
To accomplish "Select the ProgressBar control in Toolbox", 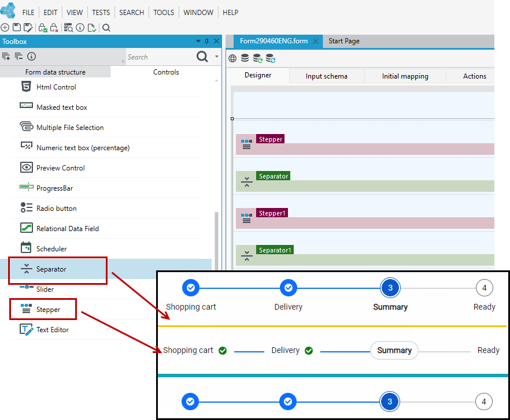I will (x=106, y=188).
